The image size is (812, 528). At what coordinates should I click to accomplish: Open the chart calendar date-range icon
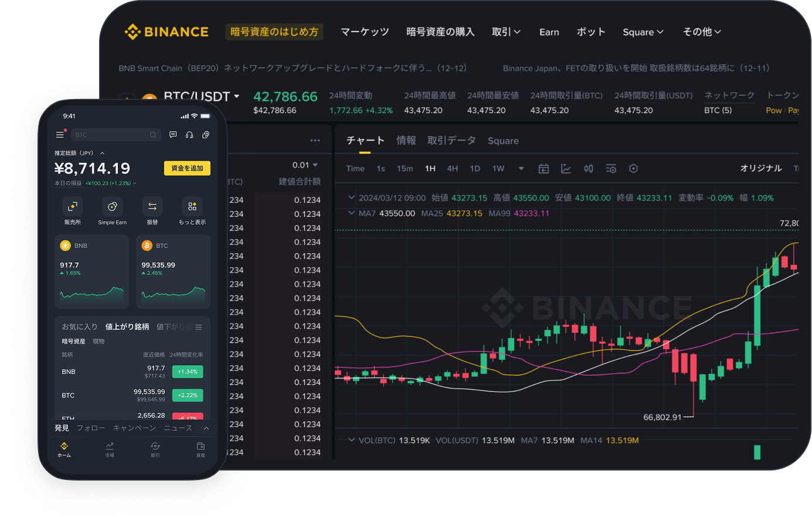[543, 169]
